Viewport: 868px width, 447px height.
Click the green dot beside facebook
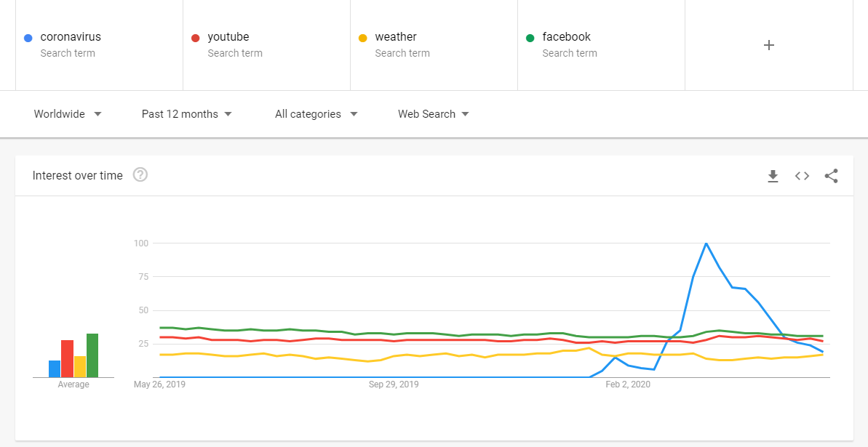point(530,38)
